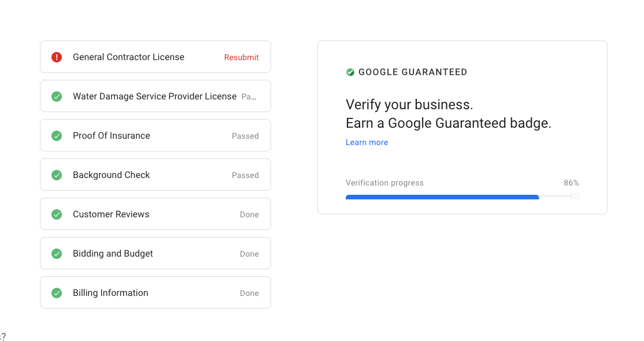The height and width of the screenshot is (341, 644).
Task: Open the Proof Of Insurance item
Action: tap(156, 135)
